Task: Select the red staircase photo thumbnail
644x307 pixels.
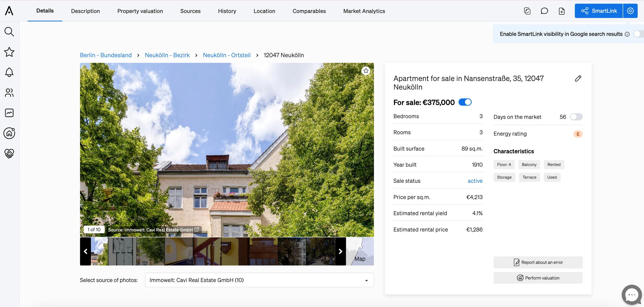Action: click(x=207, y=251)
